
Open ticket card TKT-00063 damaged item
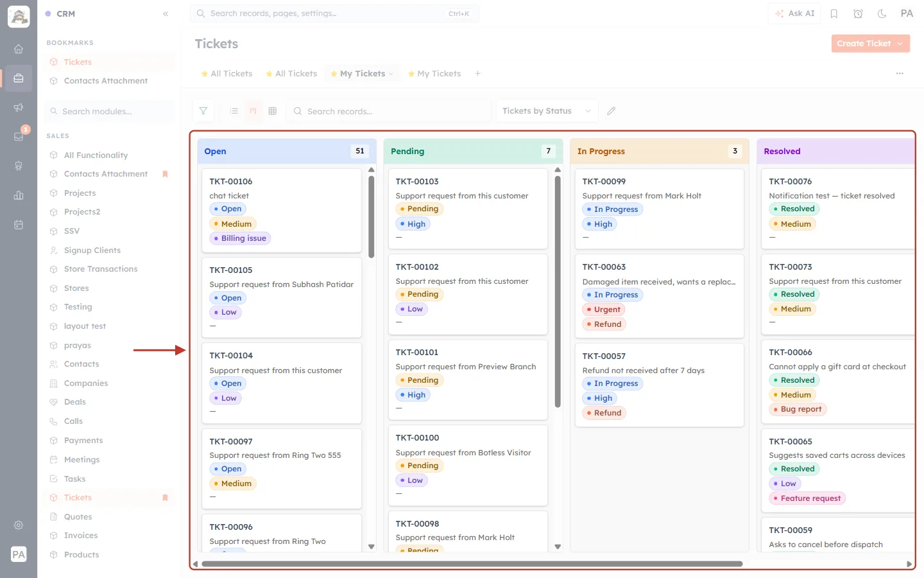click(659, 295)
